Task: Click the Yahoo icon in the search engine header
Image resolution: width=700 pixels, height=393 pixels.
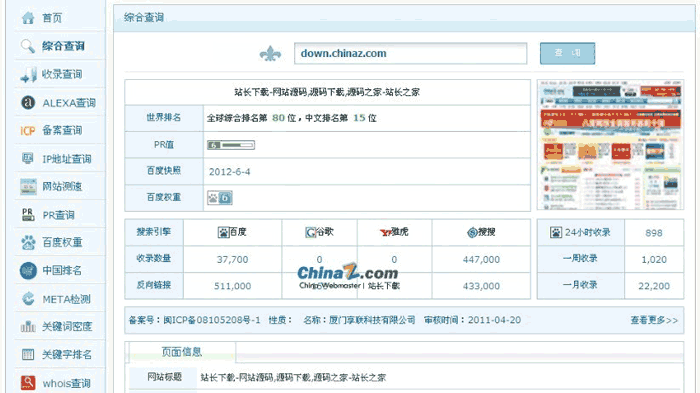Action: (386, 232)
